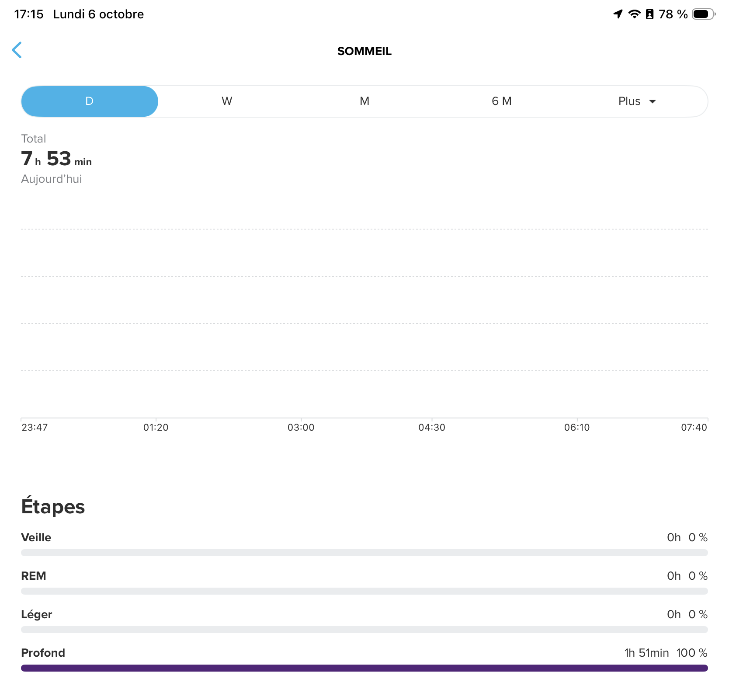Tap the Profond purple progress bar
The image size is (729, 700).
coord(364,668)
